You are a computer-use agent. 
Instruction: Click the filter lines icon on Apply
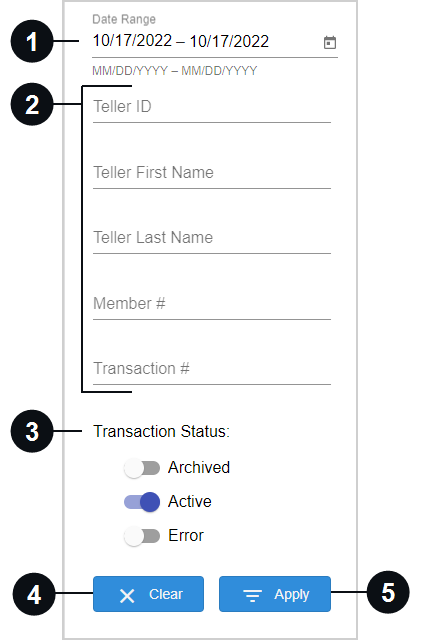tap(253, 596)
